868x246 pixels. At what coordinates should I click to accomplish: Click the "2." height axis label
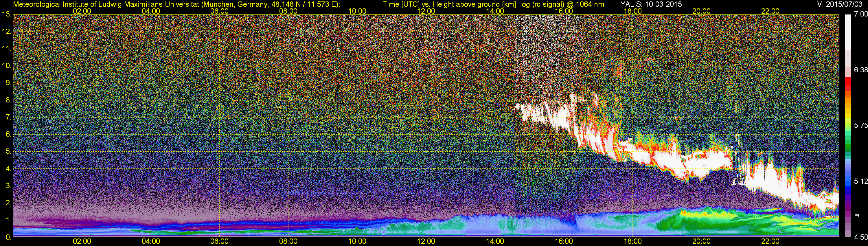pos(8,203)
